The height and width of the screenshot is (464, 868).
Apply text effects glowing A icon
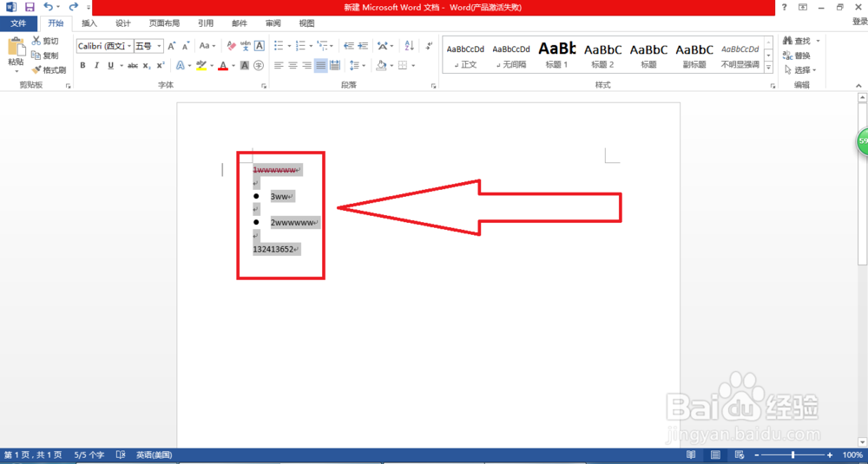click(x=181, y=65)
